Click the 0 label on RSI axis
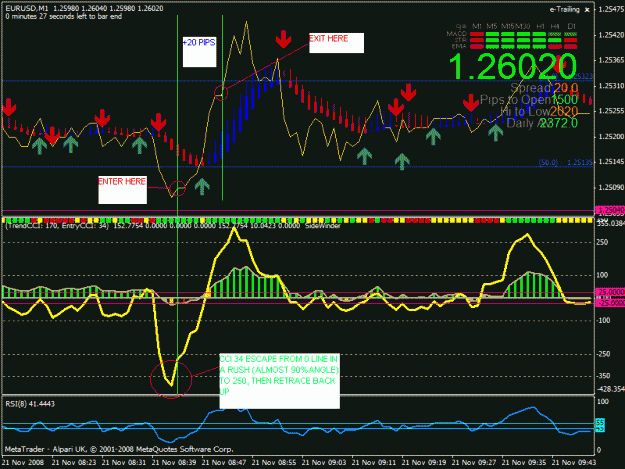This screenshot has height=469, width=625. click(599, 450)
